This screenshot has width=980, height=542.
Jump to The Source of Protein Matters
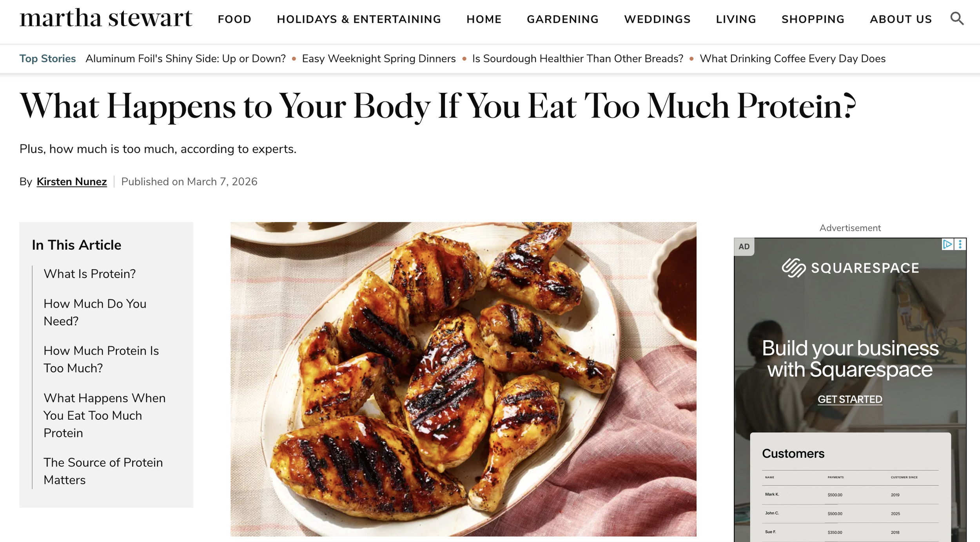pyautogui.click(x=103, y=471)
